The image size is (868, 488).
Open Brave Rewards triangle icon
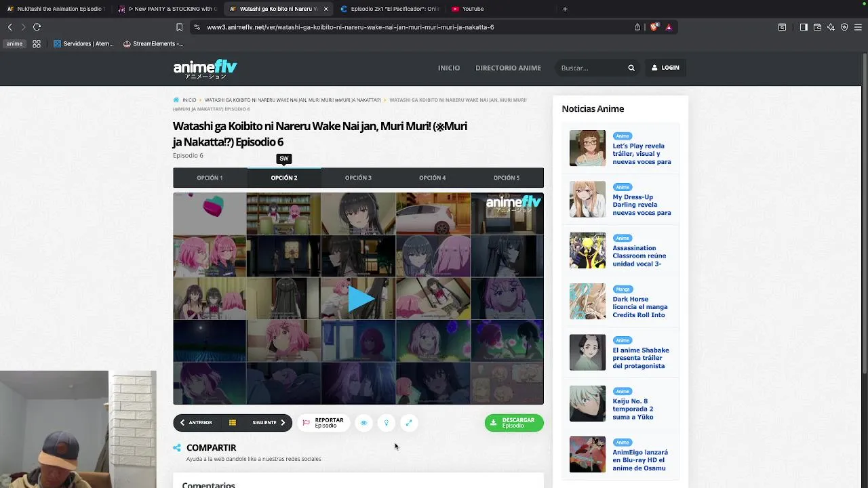669,27
